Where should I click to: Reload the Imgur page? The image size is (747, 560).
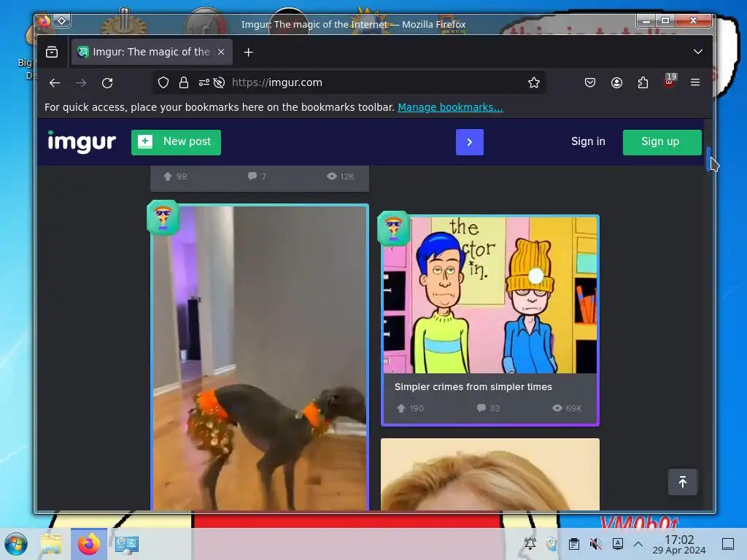pyautogui.click(x=107, y=83)
